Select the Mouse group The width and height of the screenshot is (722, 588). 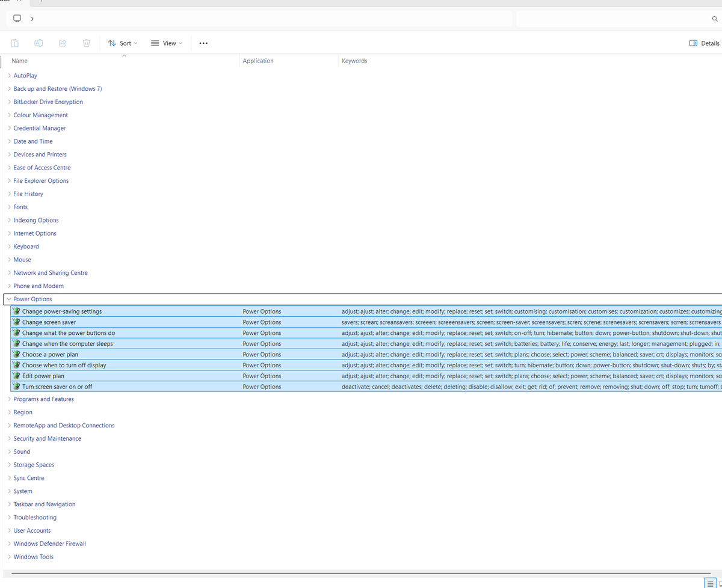[x=22, y=260]
